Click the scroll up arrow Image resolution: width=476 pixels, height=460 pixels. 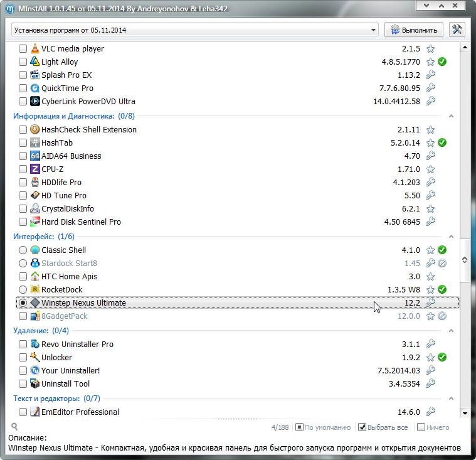(465, 48)
